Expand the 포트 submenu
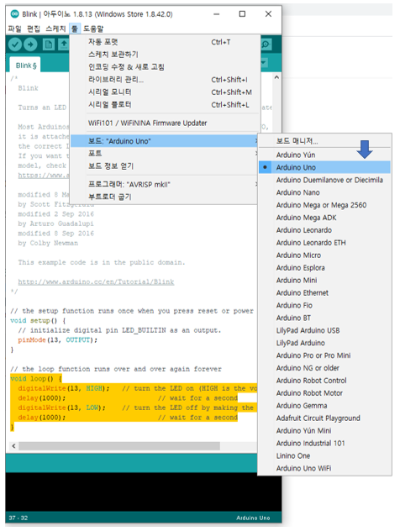 click(x=165, y=153)
